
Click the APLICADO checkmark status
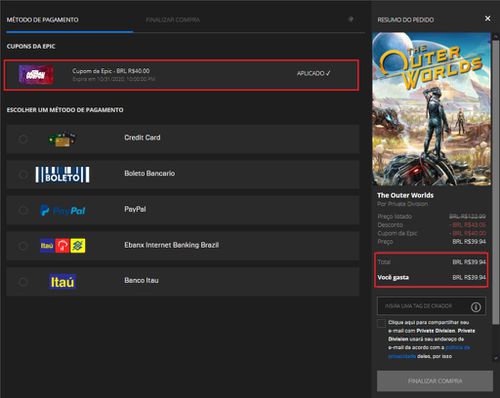[313, 73]
